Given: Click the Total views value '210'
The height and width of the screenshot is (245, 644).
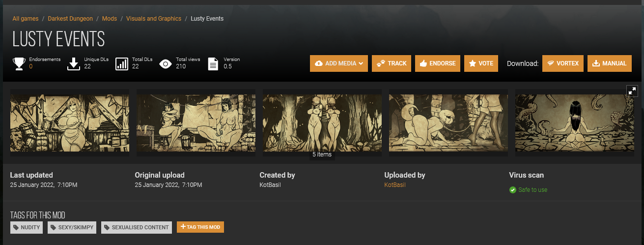Looking at the screenshot, I should 181,66.
